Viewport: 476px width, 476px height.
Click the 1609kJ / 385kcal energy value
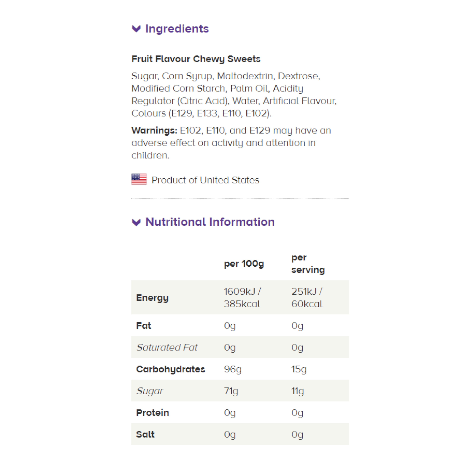click(x=242, y=298)
